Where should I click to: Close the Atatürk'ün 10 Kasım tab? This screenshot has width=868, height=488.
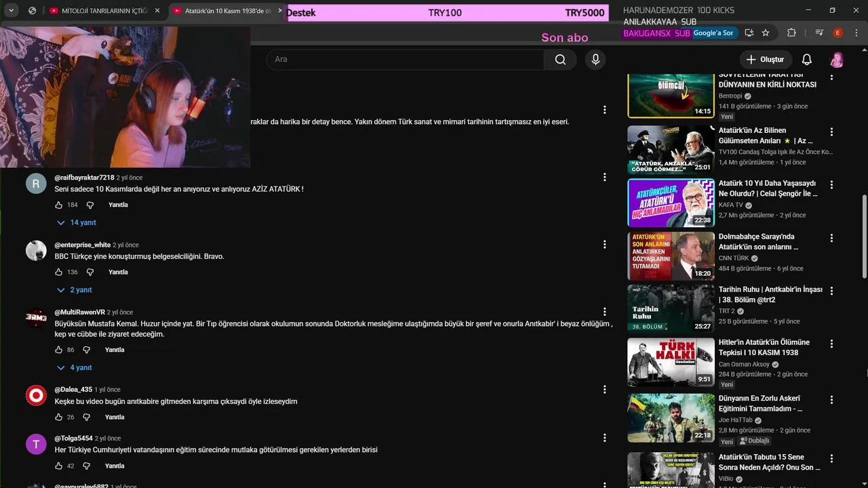click(x=281, y=11)
